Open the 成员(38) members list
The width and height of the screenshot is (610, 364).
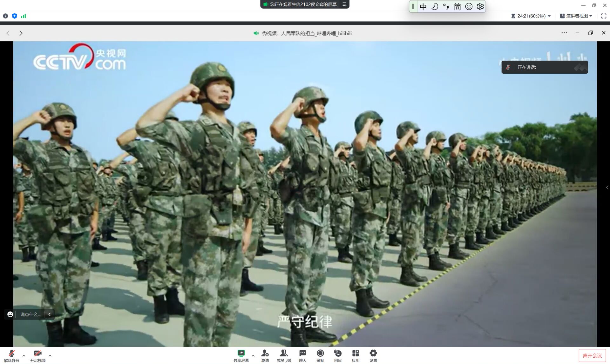[284, 356]
